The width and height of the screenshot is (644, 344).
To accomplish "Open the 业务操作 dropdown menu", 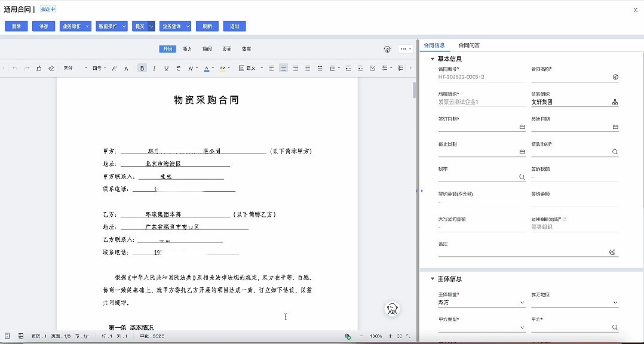I will (x=75, y=26).
